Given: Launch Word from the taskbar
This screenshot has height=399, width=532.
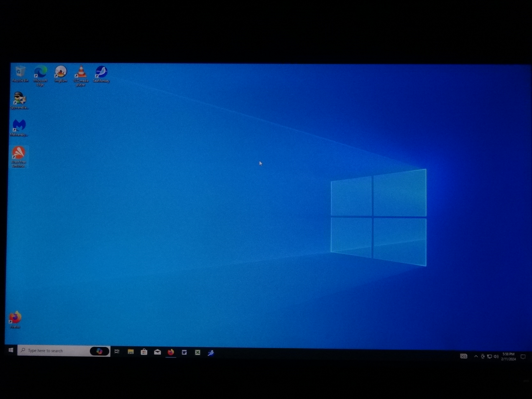Looking at the screenshot, I should click(x=184, y=352).
